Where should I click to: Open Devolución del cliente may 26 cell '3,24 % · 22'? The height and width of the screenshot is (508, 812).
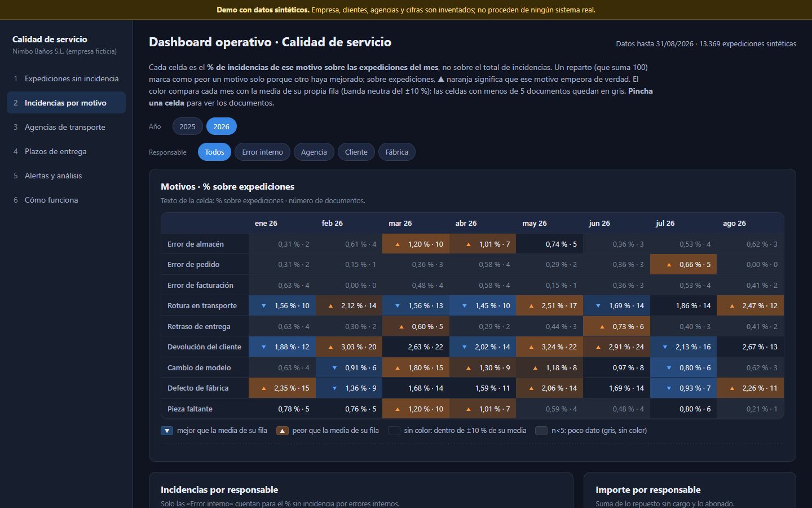point(549,347)
